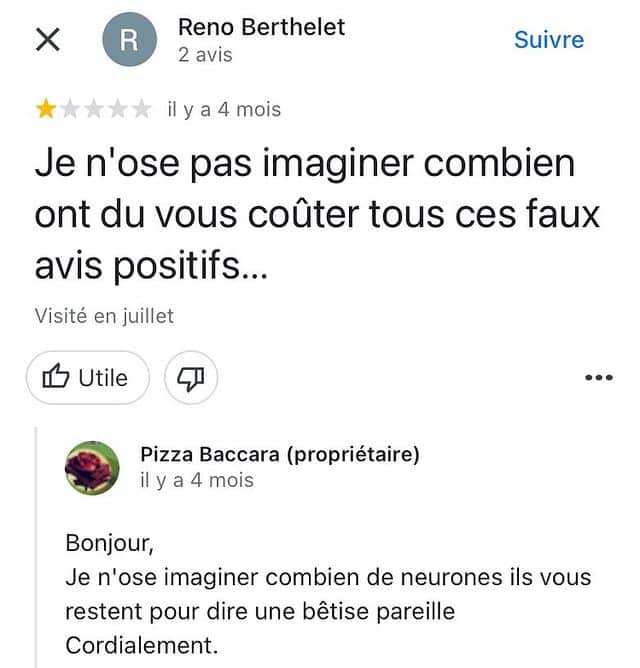The height and width of the screenshot is (668, 640).
Task: Click the "Visité en juillet" label
Action: [x=104, y=316]
